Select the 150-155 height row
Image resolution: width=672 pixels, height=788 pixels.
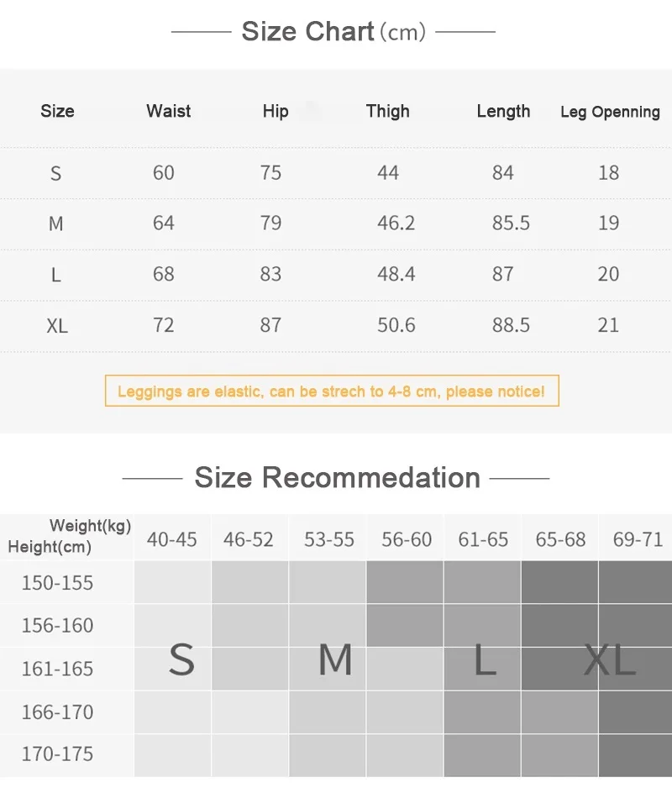tap(57, 582)
